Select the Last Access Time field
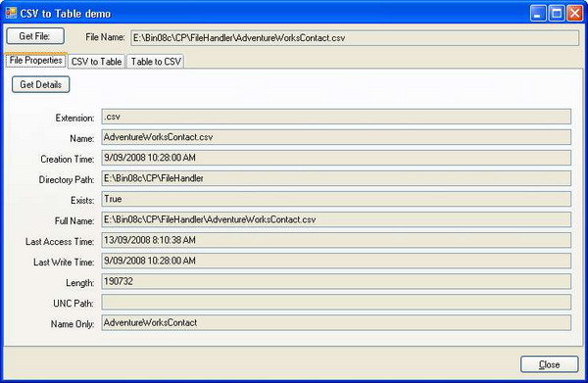This screenshot has width=588, height=383. tap(336, 240)
